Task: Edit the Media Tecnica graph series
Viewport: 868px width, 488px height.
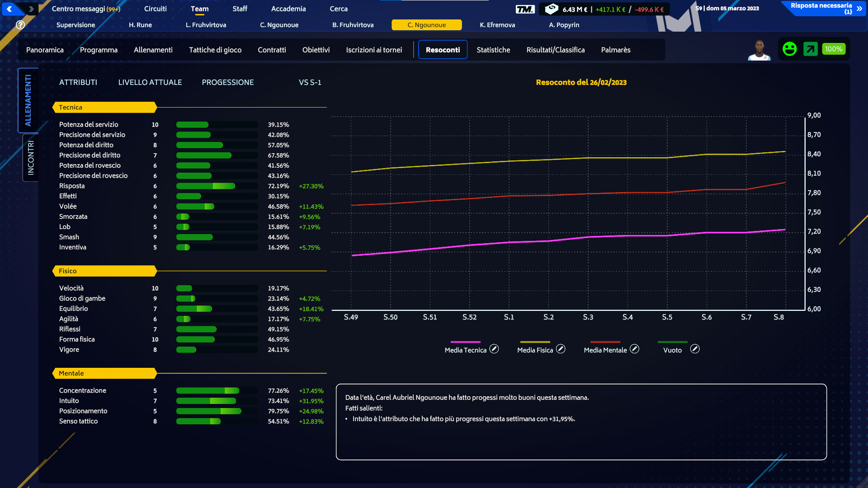Action: tap(494, 349)
